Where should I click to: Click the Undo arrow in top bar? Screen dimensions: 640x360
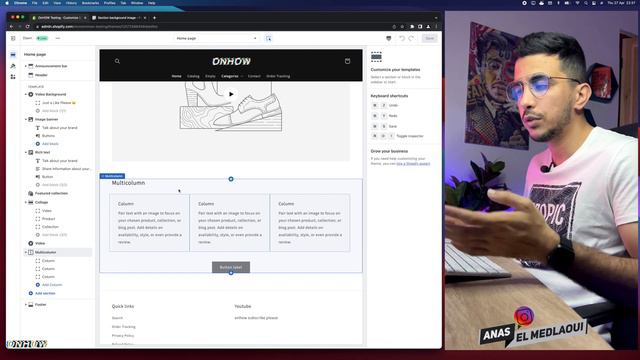point(402,38)
